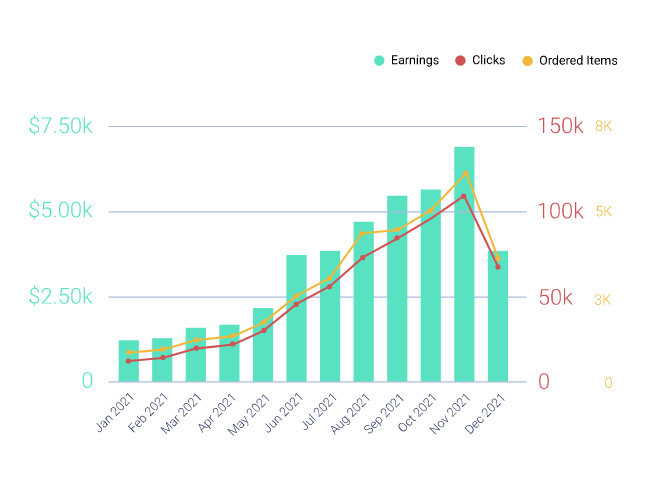Toggle the Earnings legend dot

click(379, 60)
